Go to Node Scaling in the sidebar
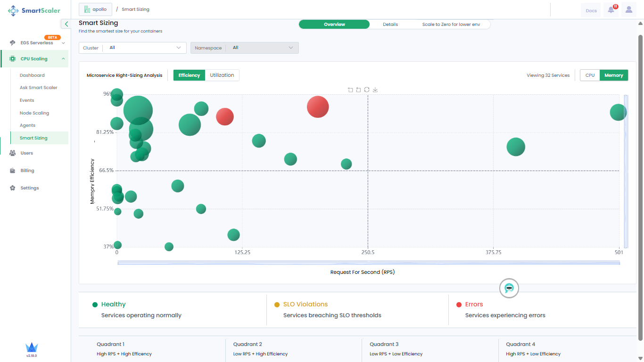Image resolution: width=644 pixels, height=362 pixels. (x=34, y=113)
